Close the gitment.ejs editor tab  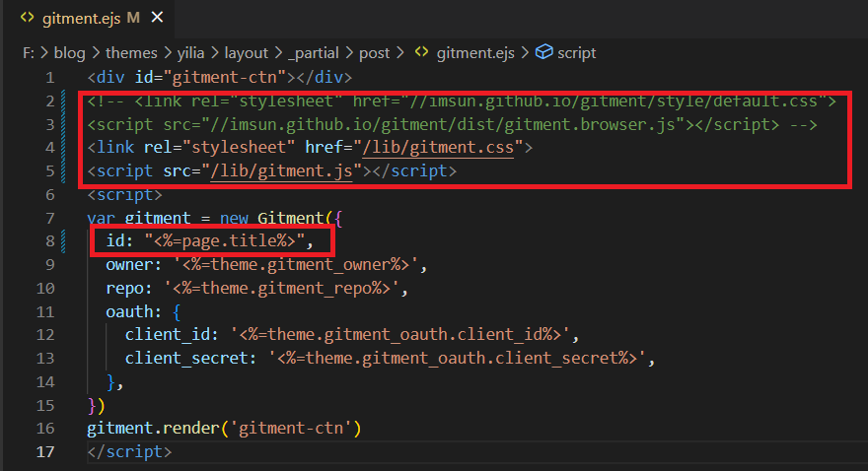(157, 19)
